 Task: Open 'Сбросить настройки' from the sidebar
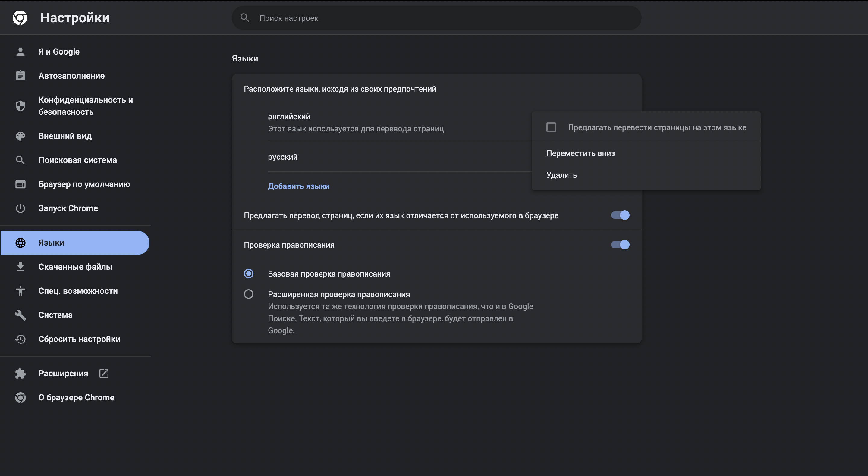click(x=79, y=339)
